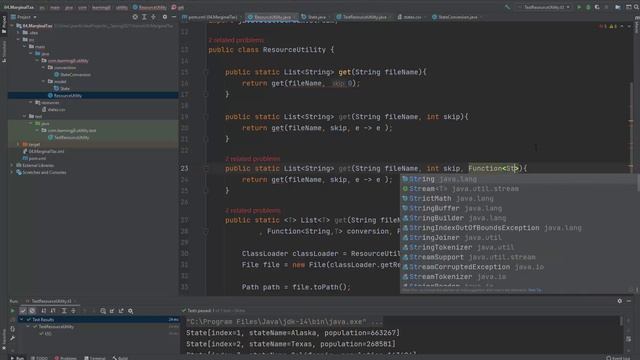The width and height of the screenshot is (640, 360).
Task: Start debug with green bug icon in top toolbar
Action: pos(588,7)
